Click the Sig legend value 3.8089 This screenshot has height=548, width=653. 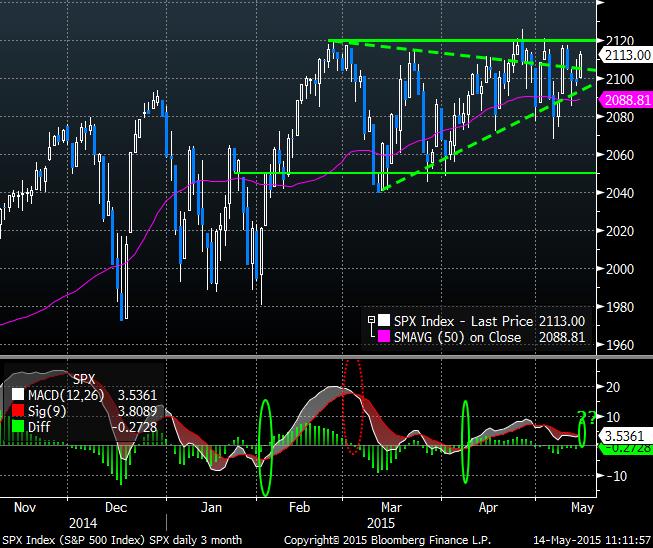tap(137, 411)
